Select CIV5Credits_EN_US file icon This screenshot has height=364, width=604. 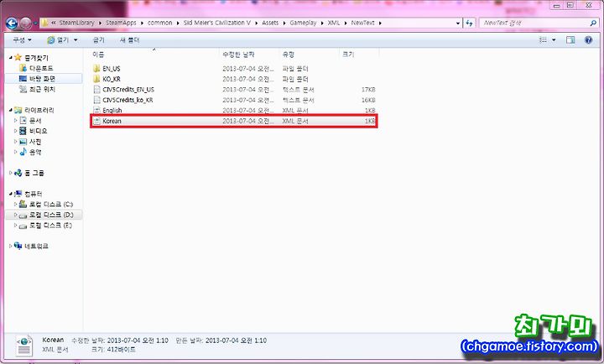coord(96,90)
